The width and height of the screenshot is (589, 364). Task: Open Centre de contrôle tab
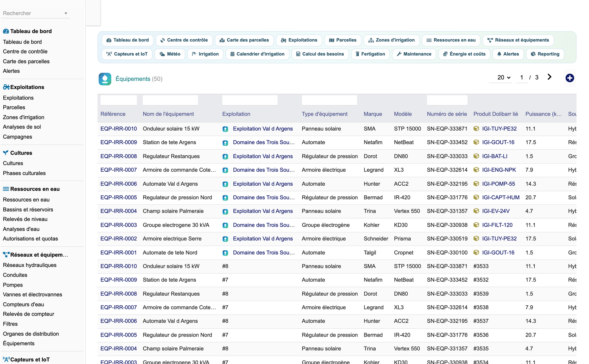(184, 40)
